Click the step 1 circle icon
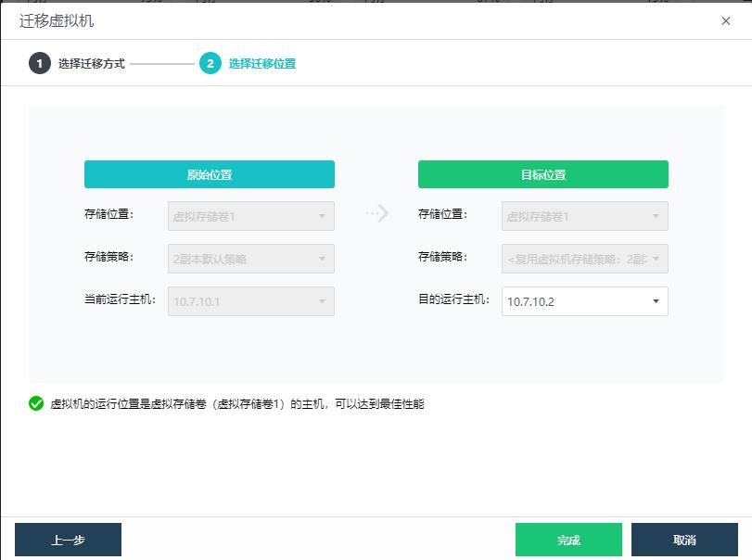The image size is (752, 560). [x=39, y=64]
